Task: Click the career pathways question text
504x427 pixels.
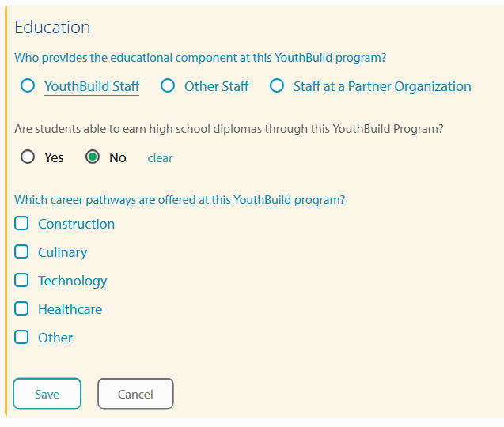Action: point(180,200)
